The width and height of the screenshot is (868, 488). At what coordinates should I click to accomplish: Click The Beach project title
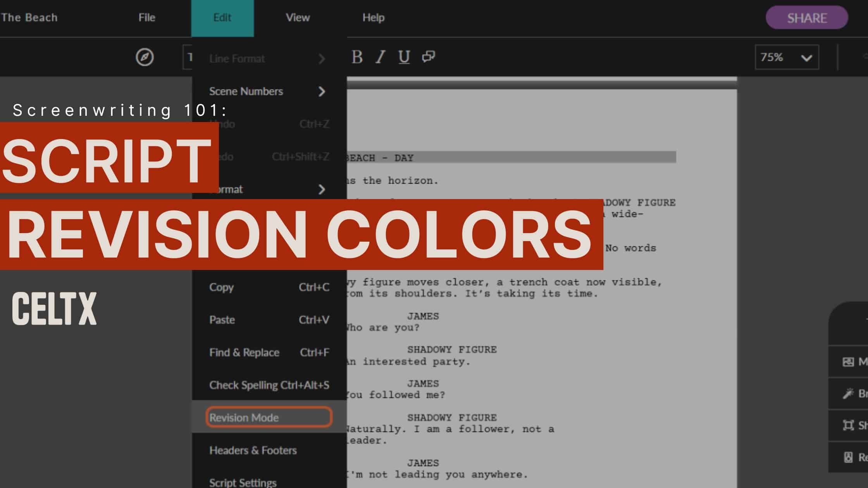tap(30, 17)
